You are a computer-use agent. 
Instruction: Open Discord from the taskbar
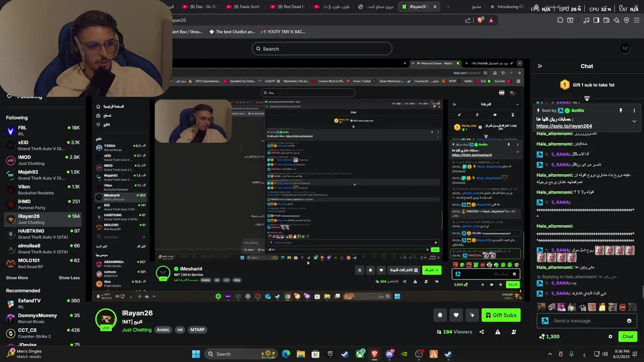tap(389, 354)
